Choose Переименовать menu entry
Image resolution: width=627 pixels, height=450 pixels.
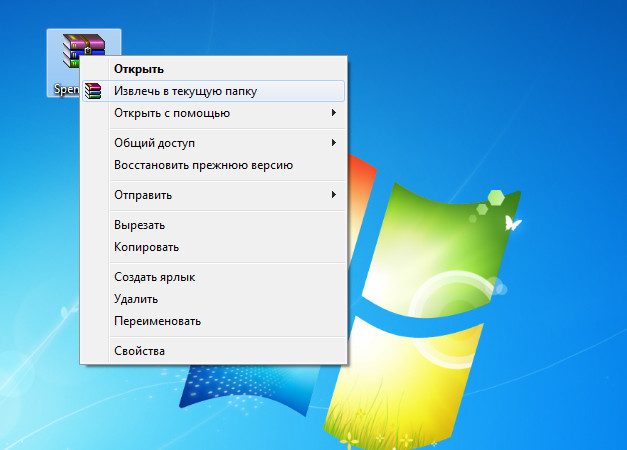coord(213,321)
